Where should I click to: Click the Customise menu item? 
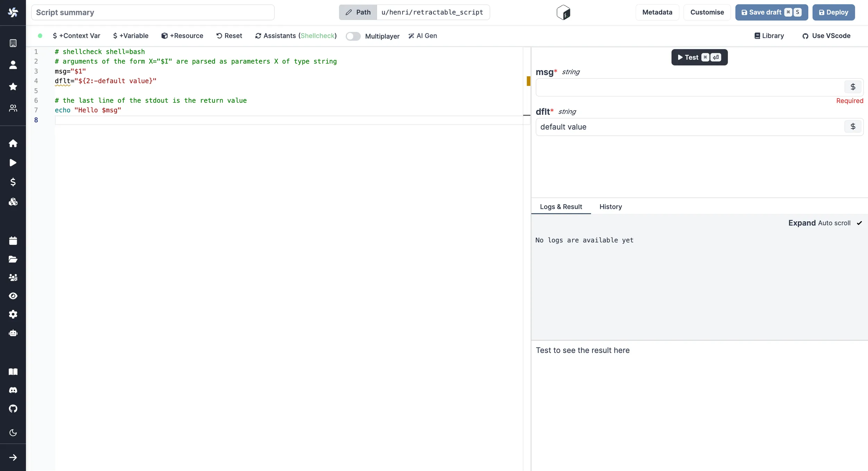coord(707,12)
